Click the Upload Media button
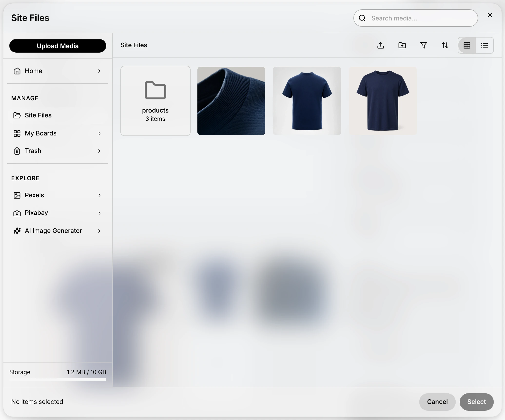The height and width of the screenshot is (420, 505). pos(58,46)
